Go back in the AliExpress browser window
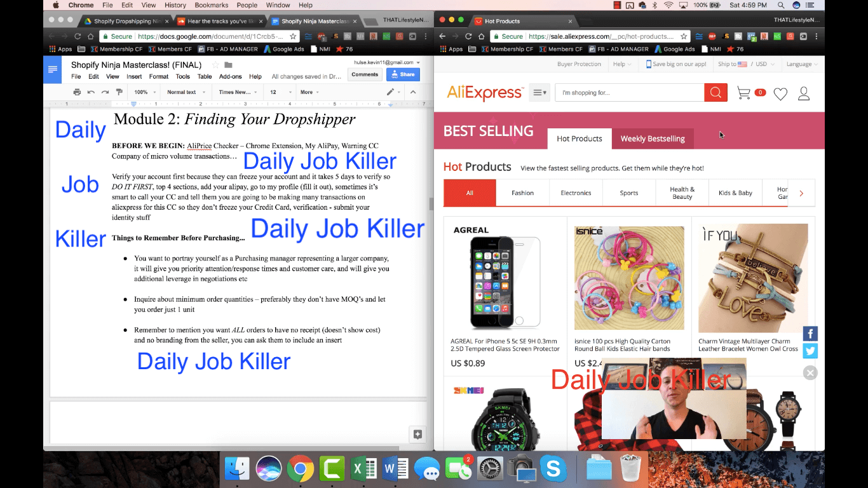Image resolution: width=868 pixels, height=488 pixels. click(x=442, y=36)
